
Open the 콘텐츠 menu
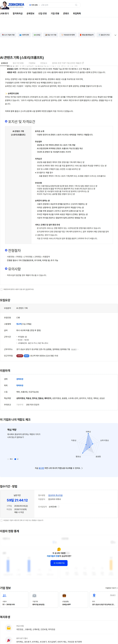point(66,14)
